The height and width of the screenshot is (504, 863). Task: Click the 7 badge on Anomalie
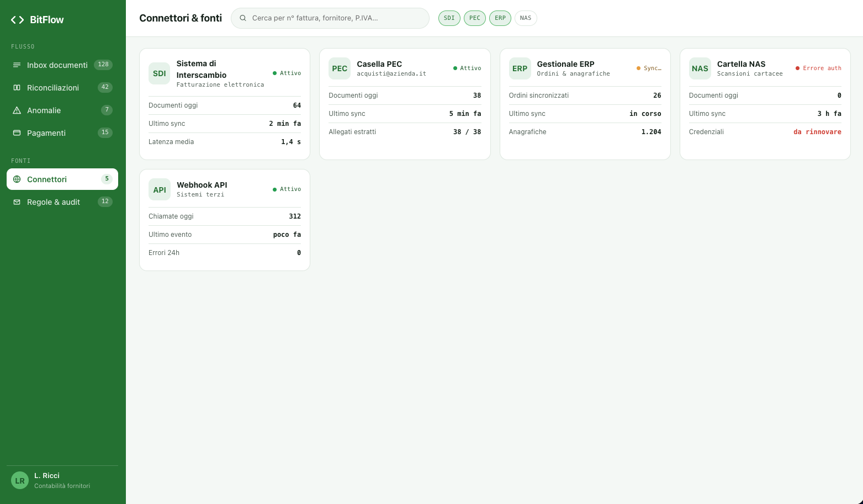[107, 110]
